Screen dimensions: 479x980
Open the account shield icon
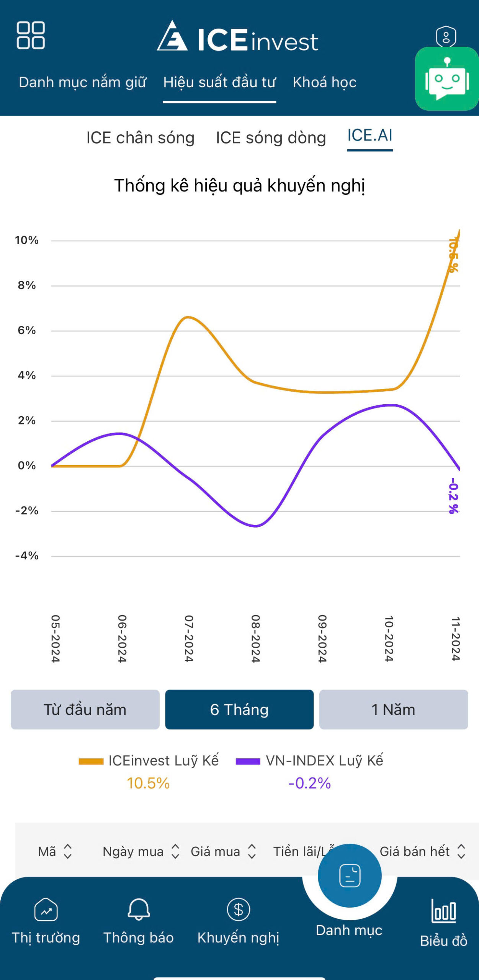pyautogui.click(x=446, y=37)
